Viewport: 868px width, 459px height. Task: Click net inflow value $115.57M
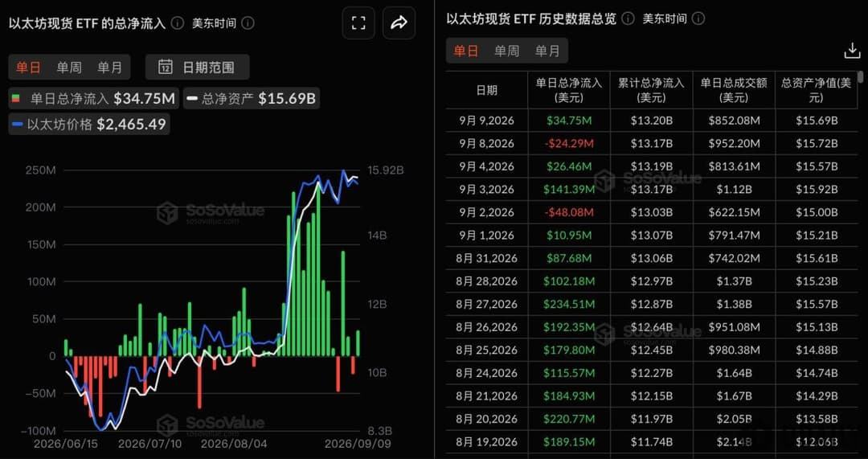point(568,373)
